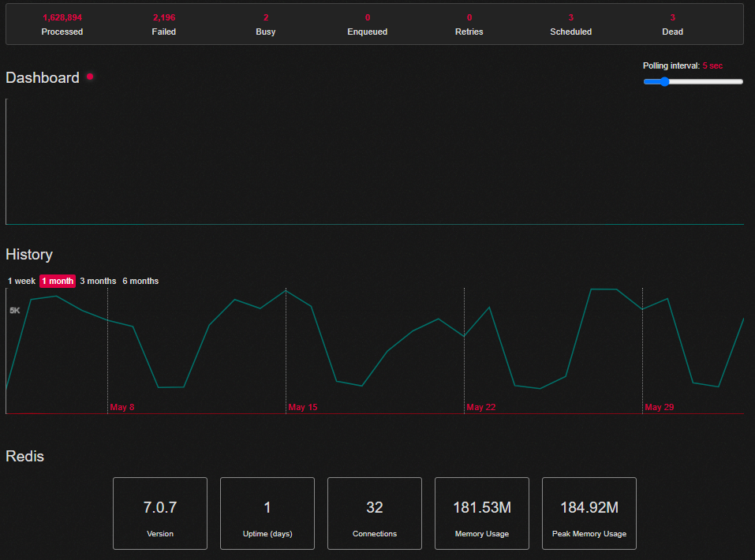View the Busy workers page
Viewport: 755px width, 560px height.
click(x=266, y=24)
